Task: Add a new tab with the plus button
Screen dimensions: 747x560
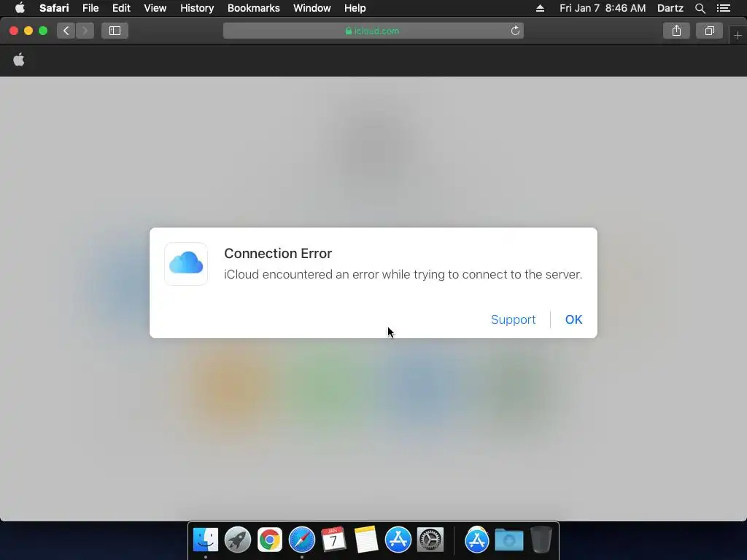Action: click(738, 35)
